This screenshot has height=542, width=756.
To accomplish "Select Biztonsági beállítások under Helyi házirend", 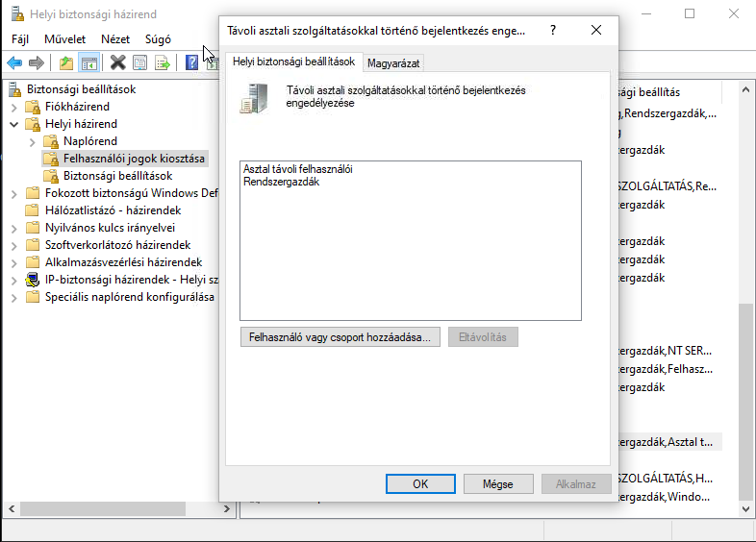I will (x=117, y=176).
